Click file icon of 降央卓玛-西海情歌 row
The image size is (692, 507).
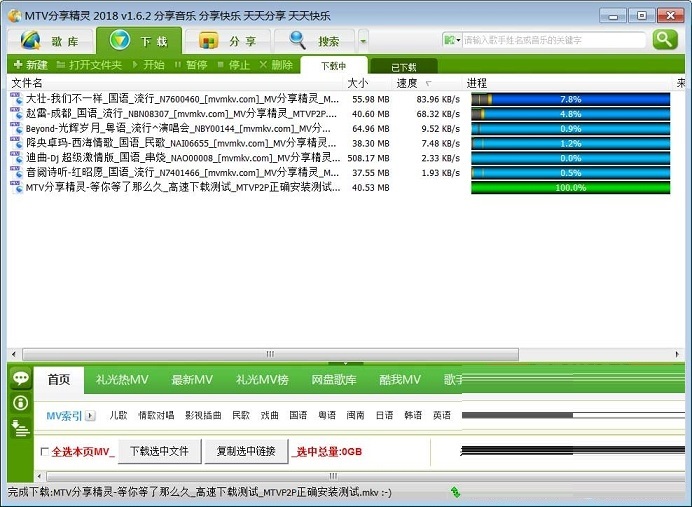click(16, 143)
